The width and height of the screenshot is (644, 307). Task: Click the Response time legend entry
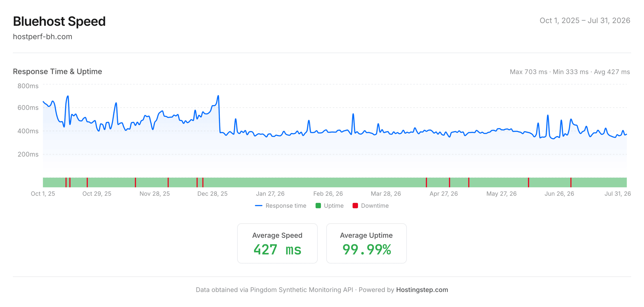[280, 206]
